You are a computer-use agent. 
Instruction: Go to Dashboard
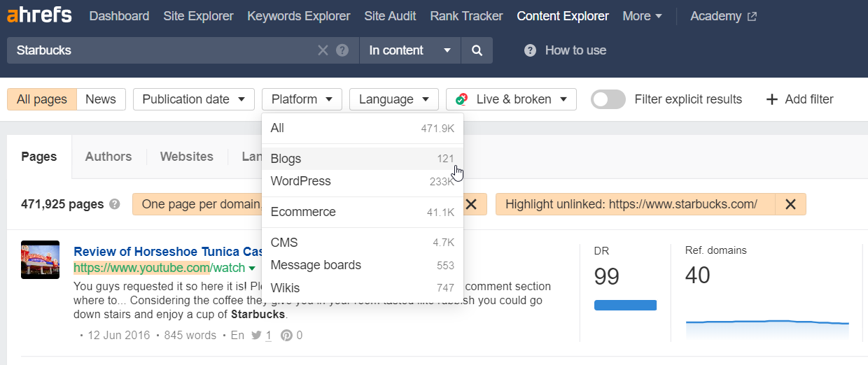(119, 16)
